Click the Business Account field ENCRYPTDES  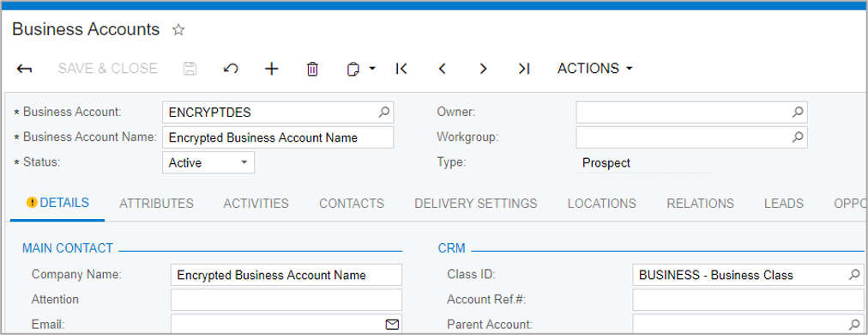tap(278, 112)
